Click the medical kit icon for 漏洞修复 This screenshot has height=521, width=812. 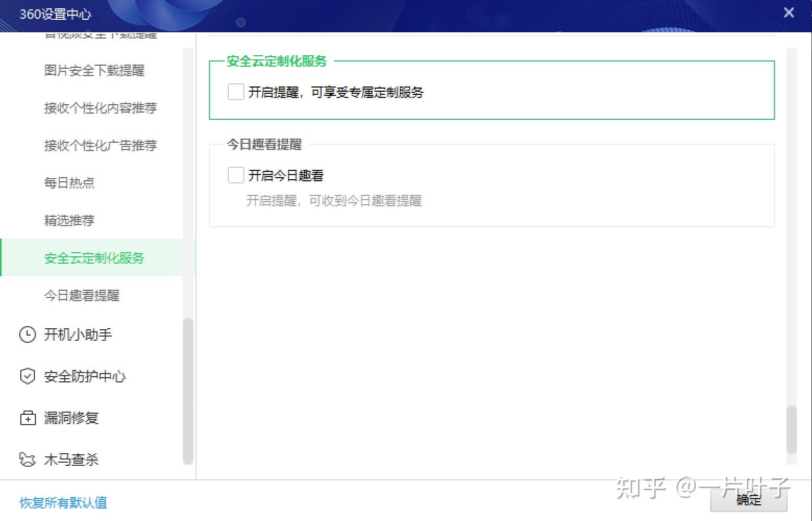(28, 418)
